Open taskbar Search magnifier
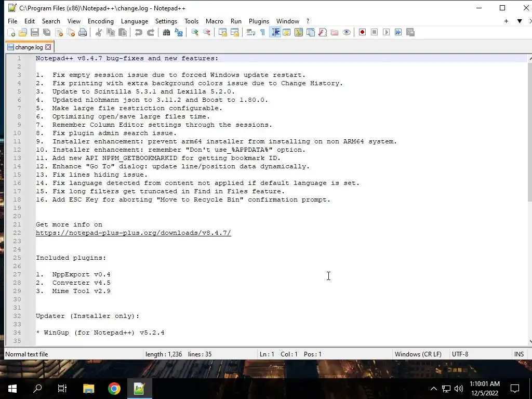Viewport: 532px width, 399px height. click(x=37, y=389)
